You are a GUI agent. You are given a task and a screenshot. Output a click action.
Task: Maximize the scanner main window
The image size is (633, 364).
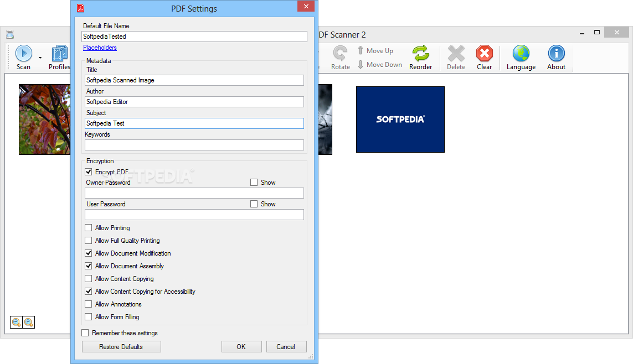[x=596, y=33]
